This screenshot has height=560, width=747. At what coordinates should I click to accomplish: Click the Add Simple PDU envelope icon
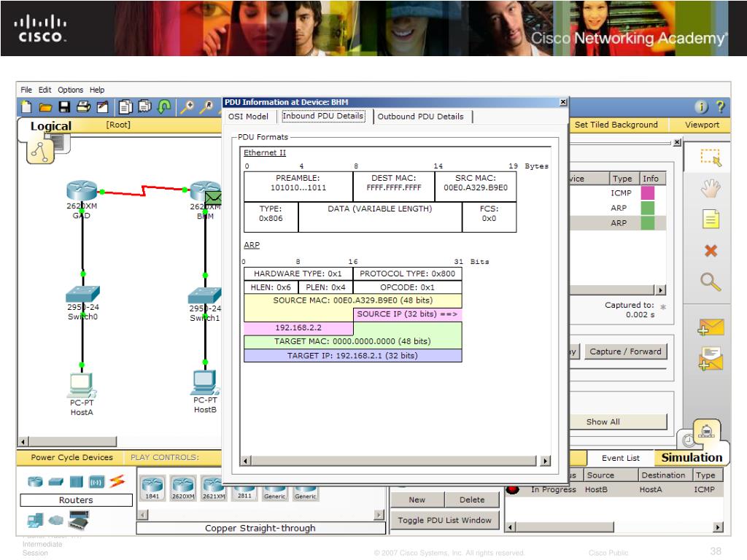click(x=711, y=327)
